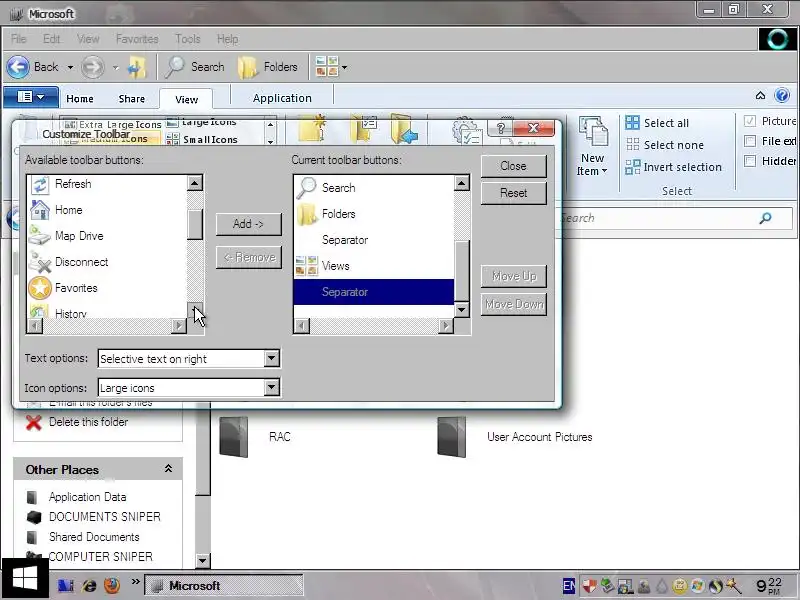Click Select all in ribbon
This screenshot has width=800, height=600.
[x=658, y=123]
